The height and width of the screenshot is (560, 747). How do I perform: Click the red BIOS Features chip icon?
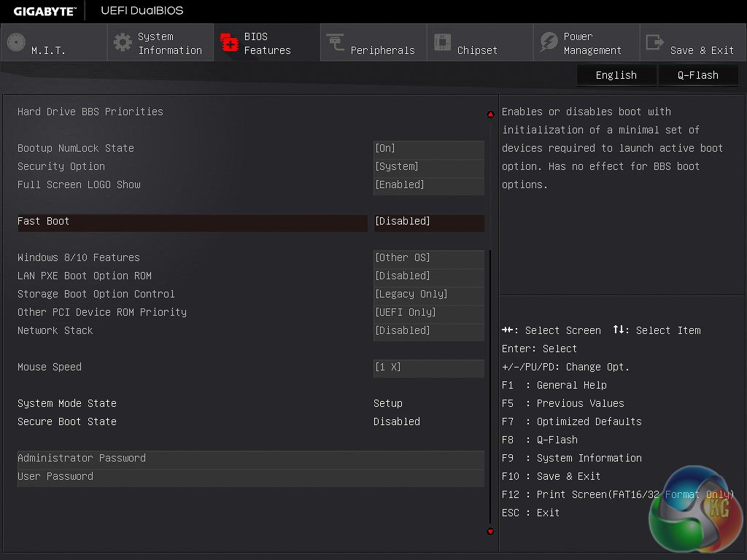click(229, 42)
